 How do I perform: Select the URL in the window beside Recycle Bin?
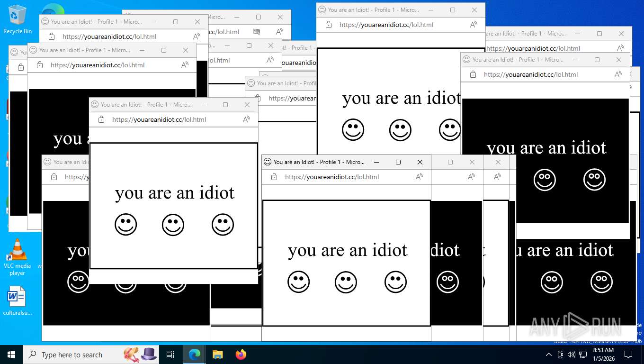tap(109, 36)
